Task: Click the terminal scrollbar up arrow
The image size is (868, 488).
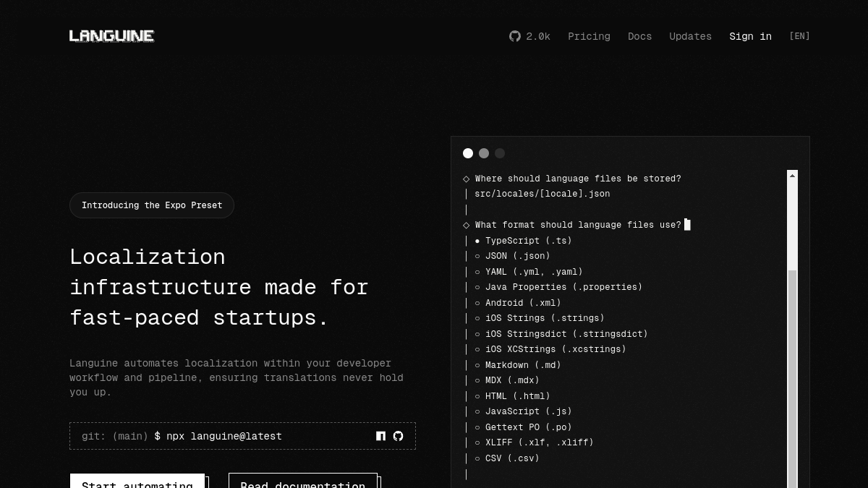Action: coord(793,176)
